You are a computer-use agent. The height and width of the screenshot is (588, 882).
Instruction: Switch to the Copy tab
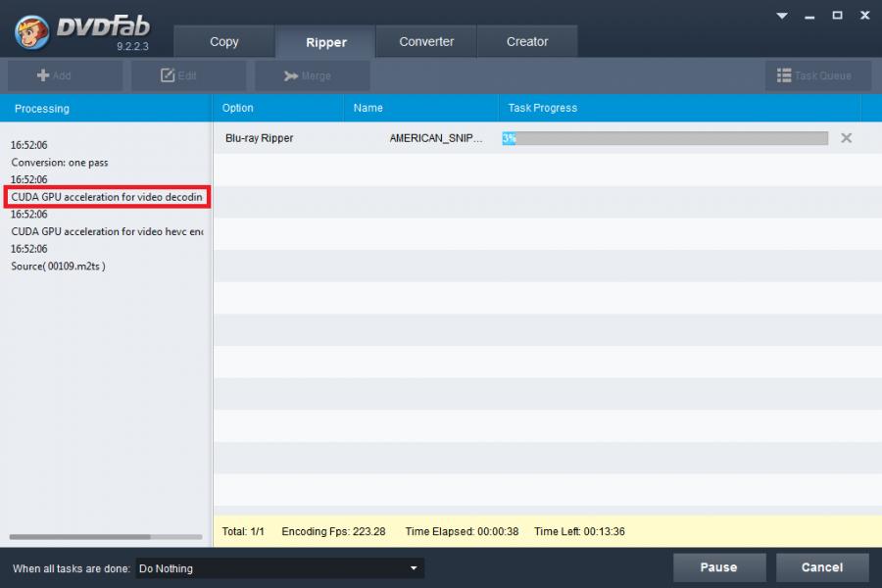tap(223, 41)
